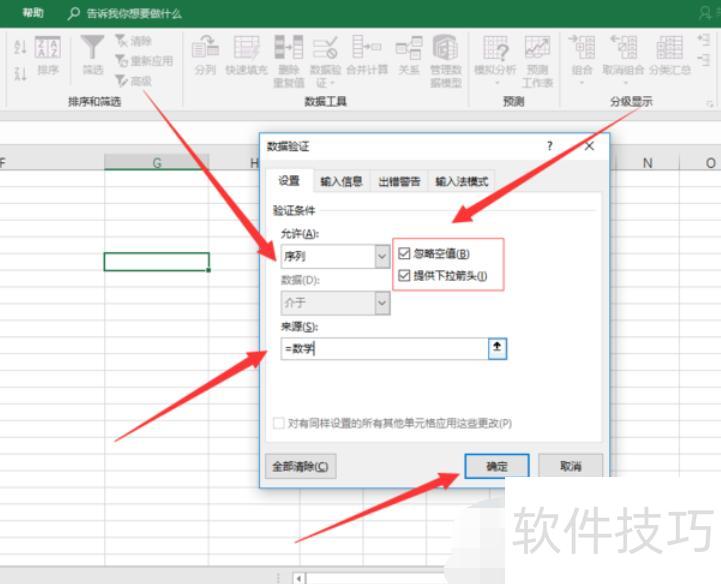Switch to the 输入信息 tab
This screenshot has width=721, height=584.
point(341,182)
